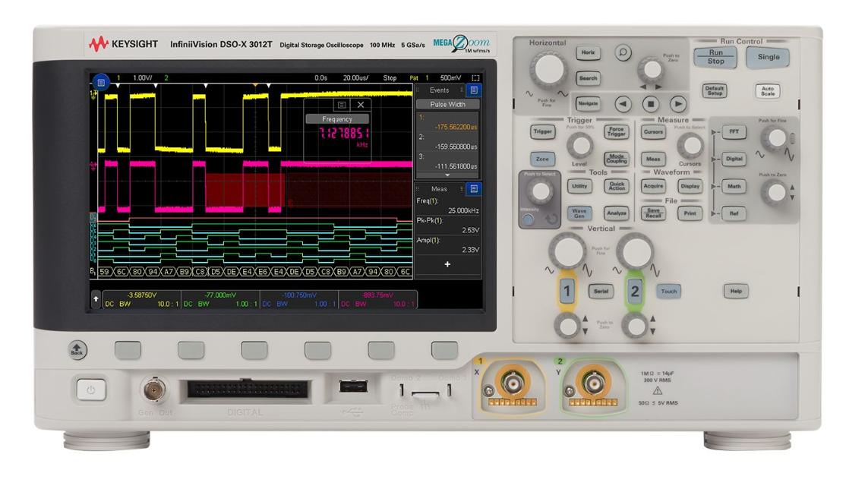Image resolution: width=868 pixels, height=489 pixels.
Task: Open the Display menu button
Action: (x=690, y=186)
